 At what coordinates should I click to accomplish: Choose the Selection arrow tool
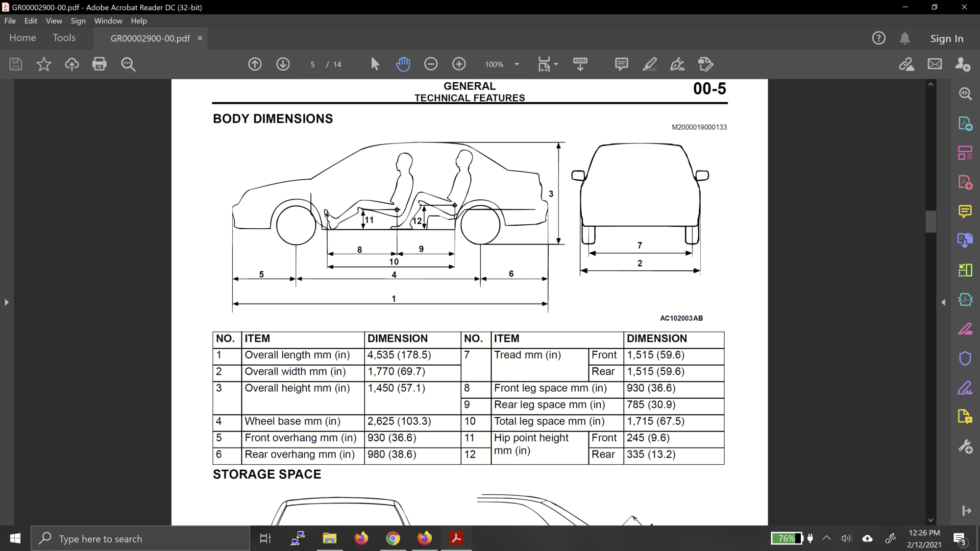click(375, 64)
